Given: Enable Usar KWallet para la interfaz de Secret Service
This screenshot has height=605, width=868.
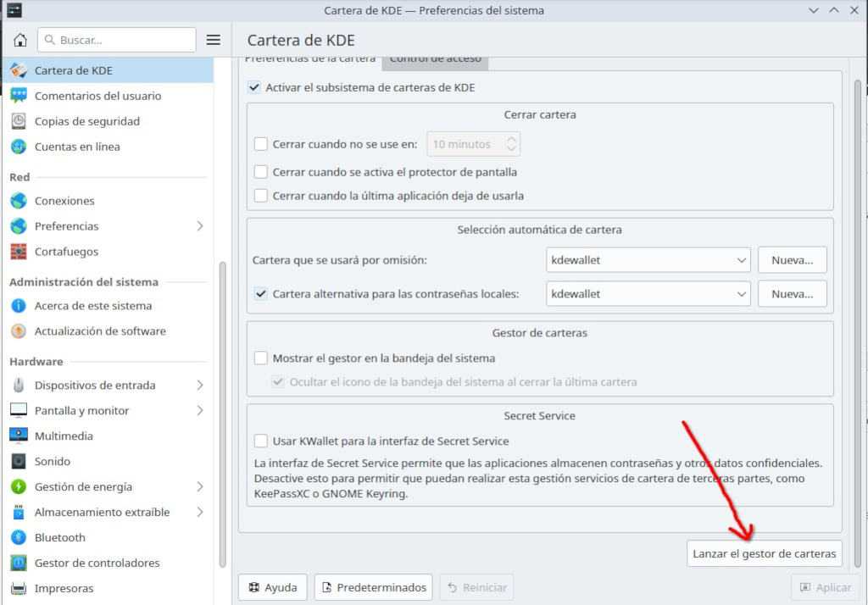Looking at the screenshot, I should (261, 441).
